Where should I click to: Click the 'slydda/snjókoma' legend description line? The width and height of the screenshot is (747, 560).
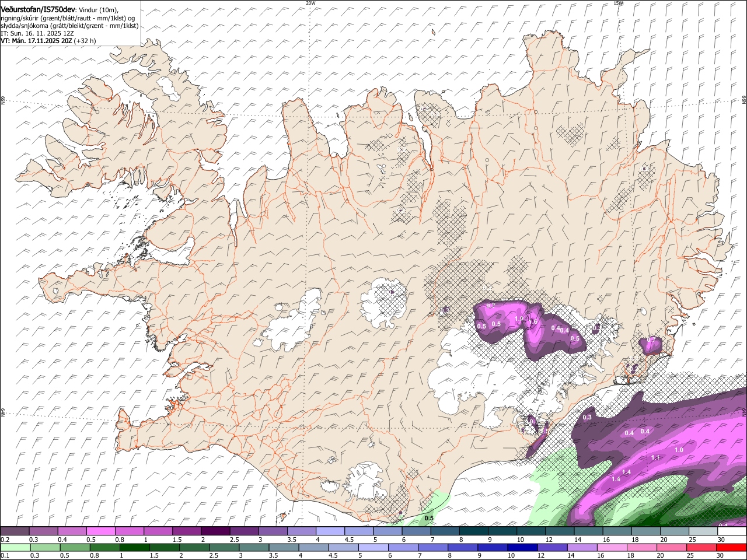(x=69, y=26)
